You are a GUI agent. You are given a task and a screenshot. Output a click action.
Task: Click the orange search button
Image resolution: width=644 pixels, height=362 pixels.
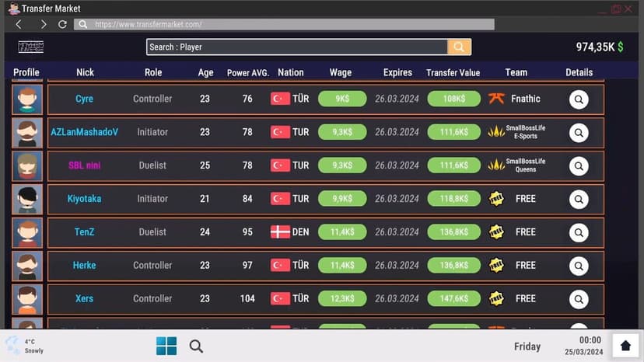[x=459, y=47]
